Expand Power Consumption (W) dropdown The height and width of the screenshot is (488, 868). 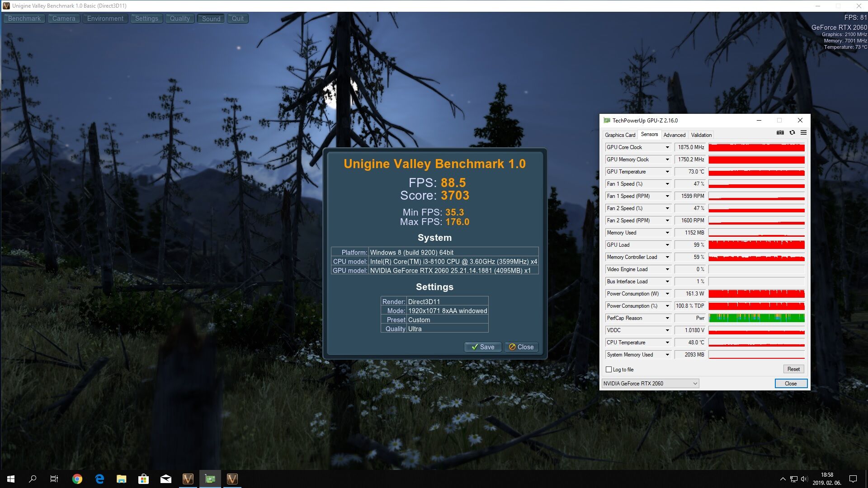click(667, 294)
